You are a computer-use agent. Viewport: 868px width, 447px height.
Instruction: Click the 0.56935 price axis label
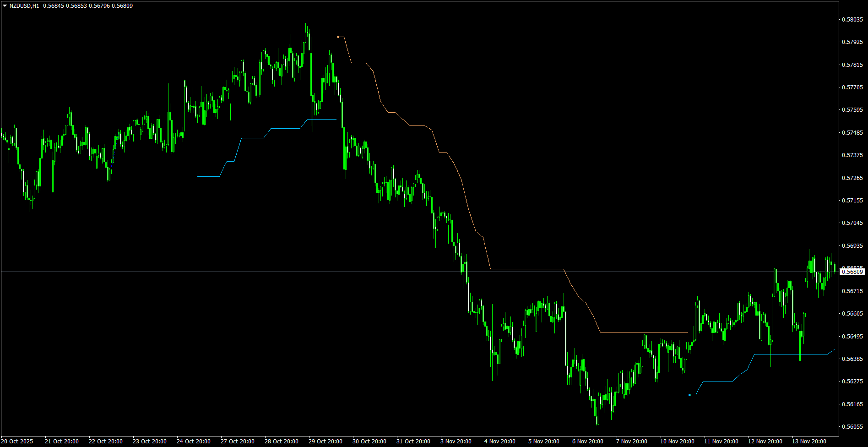coord(852,246)
